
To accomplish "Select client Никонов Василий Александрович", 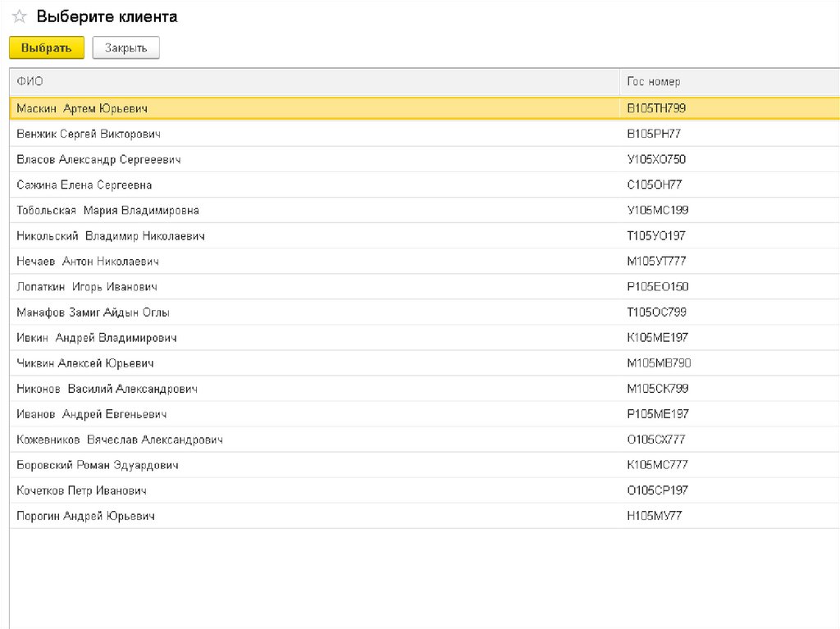I will (x=107, y=389).
